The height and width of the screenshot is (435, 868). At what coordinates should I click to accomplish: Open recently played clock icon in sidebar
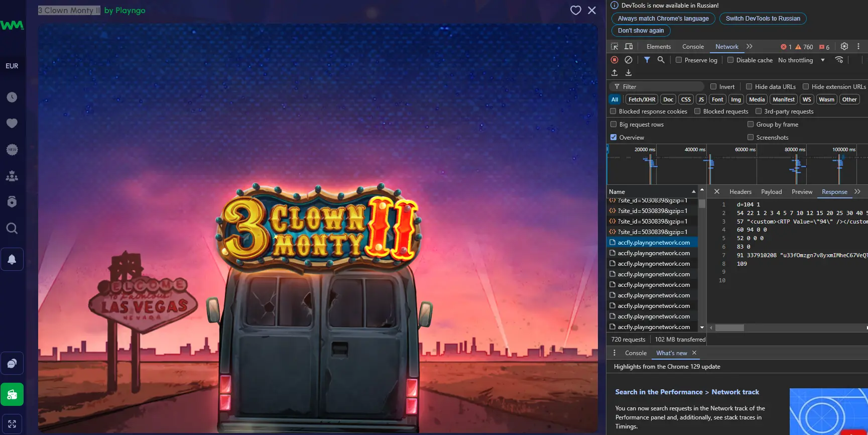point(12,97)
